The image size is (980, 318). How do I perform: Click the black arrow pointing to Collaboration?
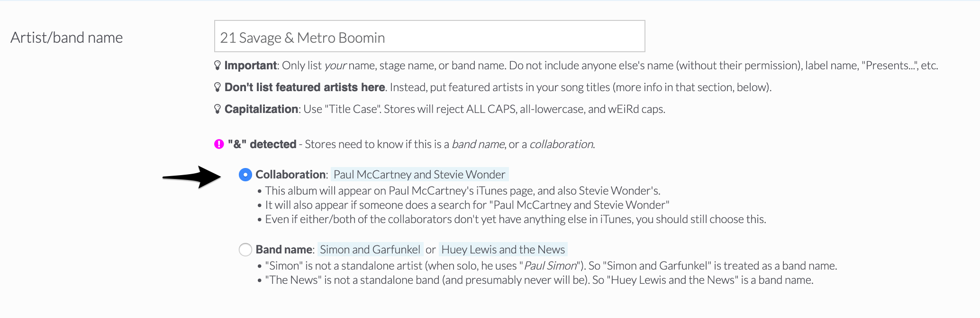click(x=192, y=177)
